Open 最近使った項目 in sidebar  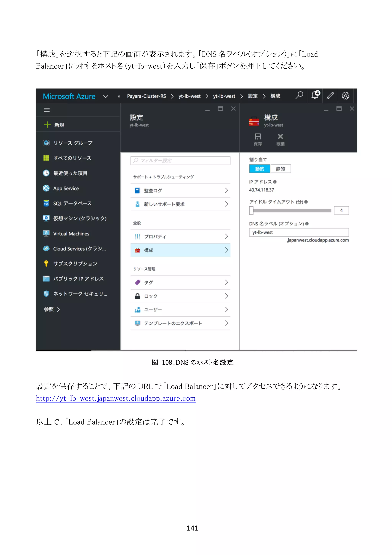65,173
